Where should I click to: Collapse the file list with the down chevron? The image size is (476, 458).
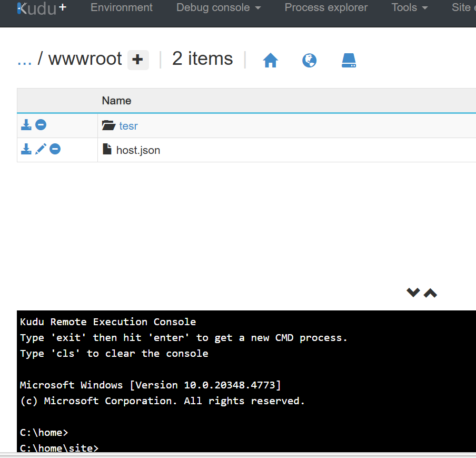413,293
